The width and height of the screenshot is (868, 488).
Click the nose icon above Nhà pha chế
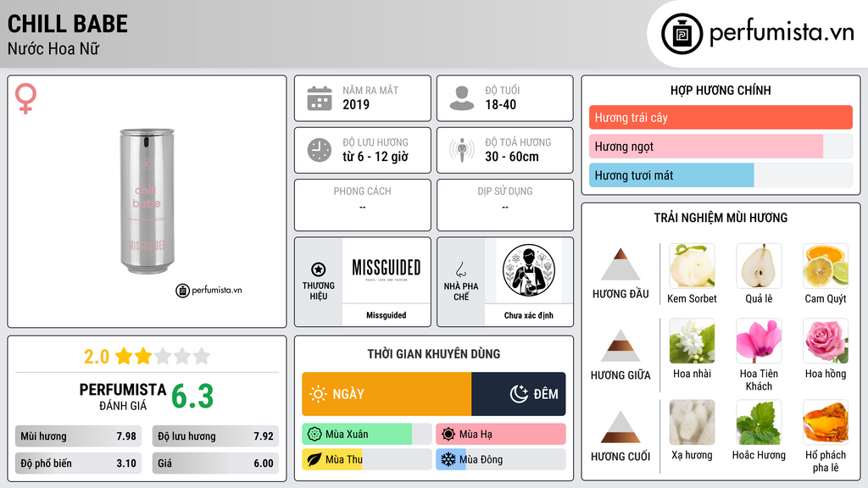coord(460,269)
